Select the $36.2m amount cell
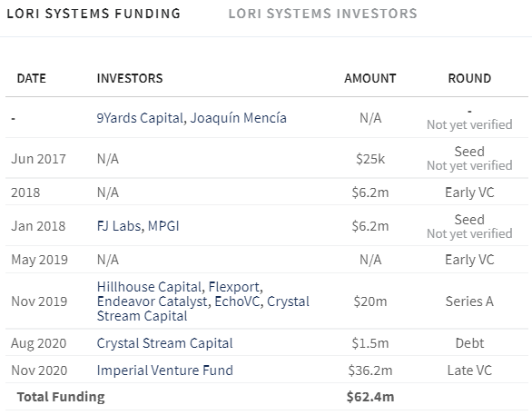Screen dimensions: 532x415 [370, 371]
